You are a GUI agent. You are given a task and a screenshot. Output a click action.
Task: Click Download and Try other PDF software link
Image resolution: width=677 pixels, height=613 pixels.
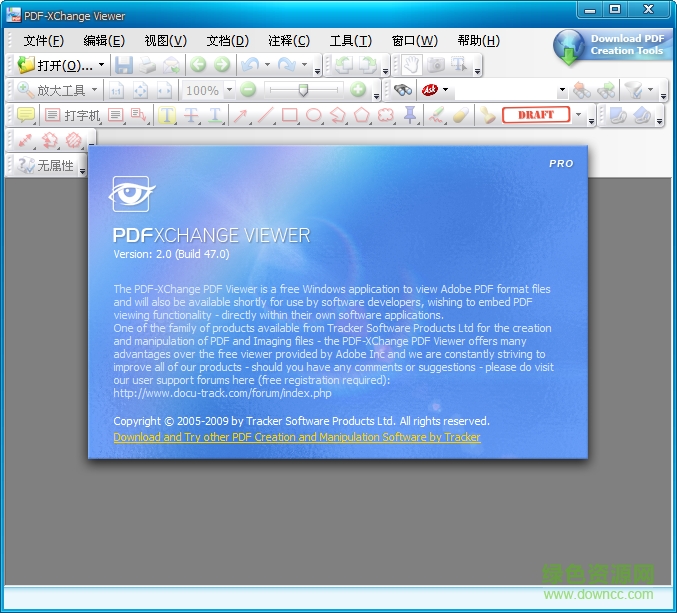(x=297, y=437)
